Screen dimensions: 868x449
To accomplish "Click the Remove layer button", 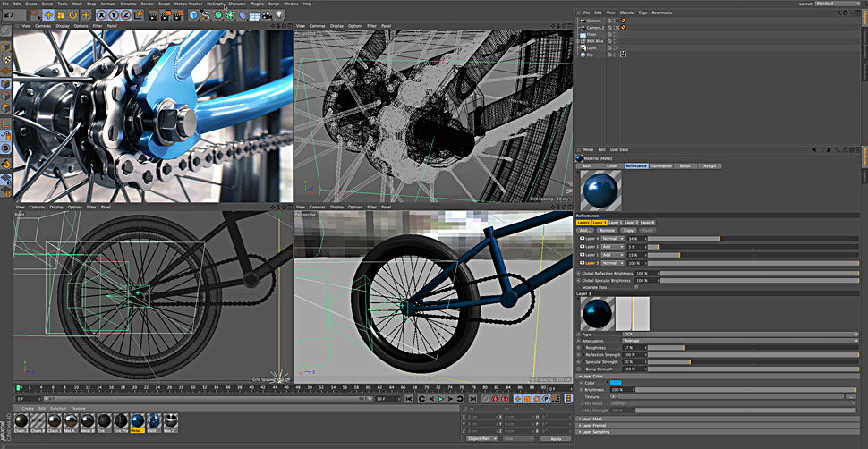I will (607, 230).
